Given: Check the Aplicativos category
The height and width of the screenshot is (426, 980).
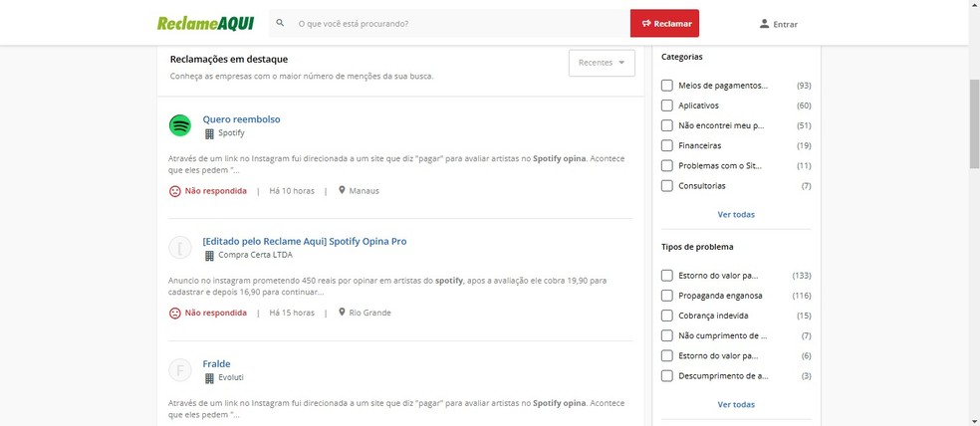Looking at the screenshot, I should [x=667, y=106].
